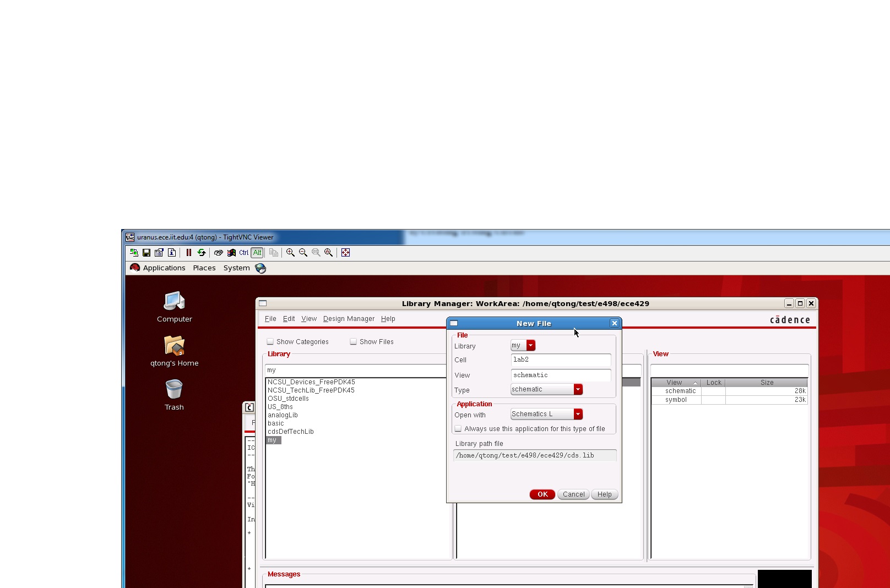Save the VNC session in TightVNC toolbar

pyautogui.click(x=146, y=253)
